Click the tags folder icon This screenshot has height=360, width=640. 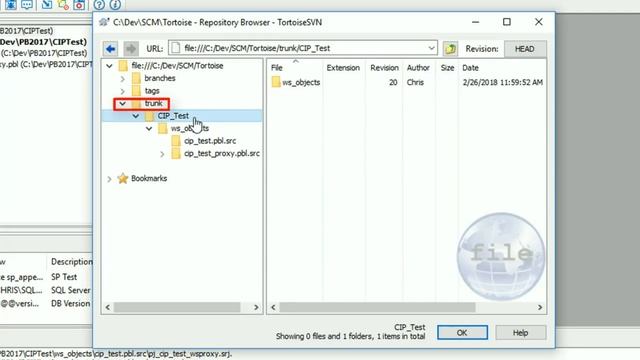pos(136,91)
